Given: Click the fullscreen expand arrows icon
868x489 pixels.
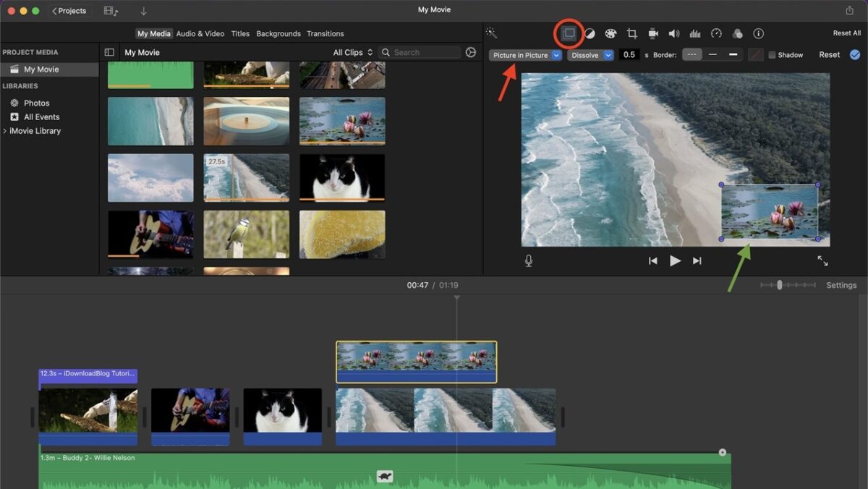Looking at the screenshot, I should pos(822,261).
